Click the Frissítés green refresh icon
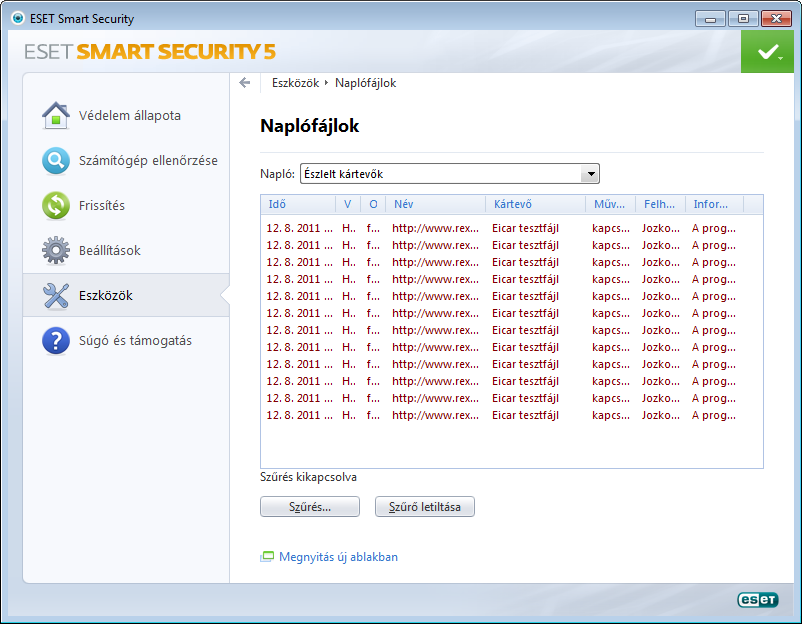This screenshot has height=624, width=802. pos(56,205)
